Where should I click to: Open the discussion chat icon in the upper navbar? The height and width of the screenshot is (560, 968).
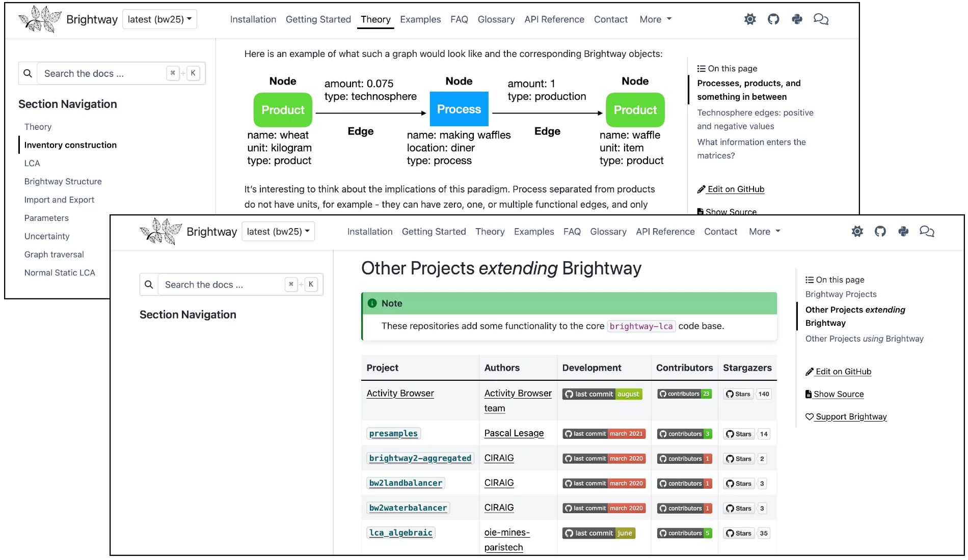click(x=821, y=19)
